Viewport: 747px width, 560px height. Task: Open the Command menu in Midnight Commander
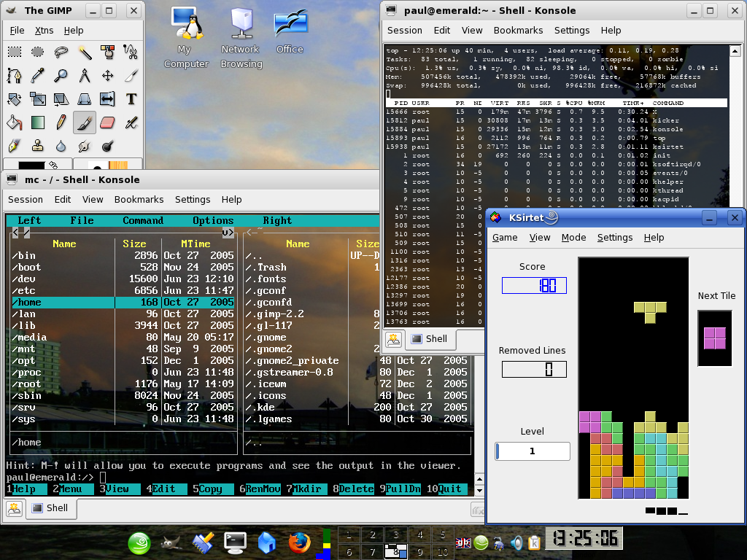click(143, 220)
